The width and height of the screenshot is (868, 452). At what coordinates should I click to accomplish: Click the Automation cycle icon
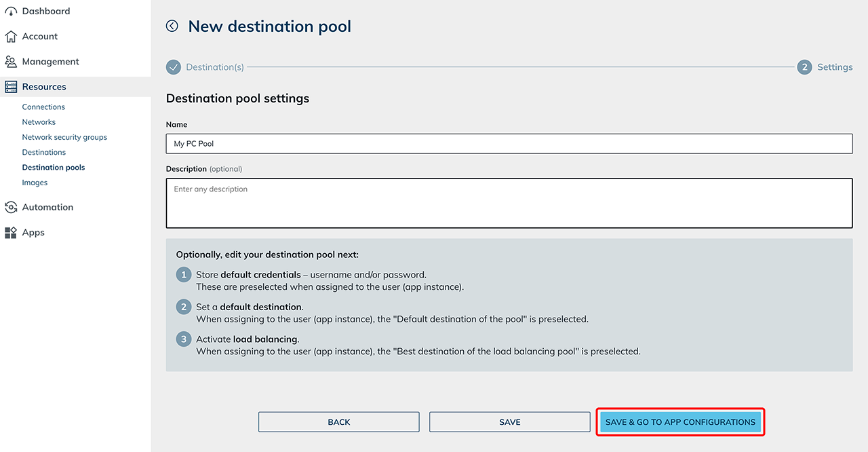[11, 207]
